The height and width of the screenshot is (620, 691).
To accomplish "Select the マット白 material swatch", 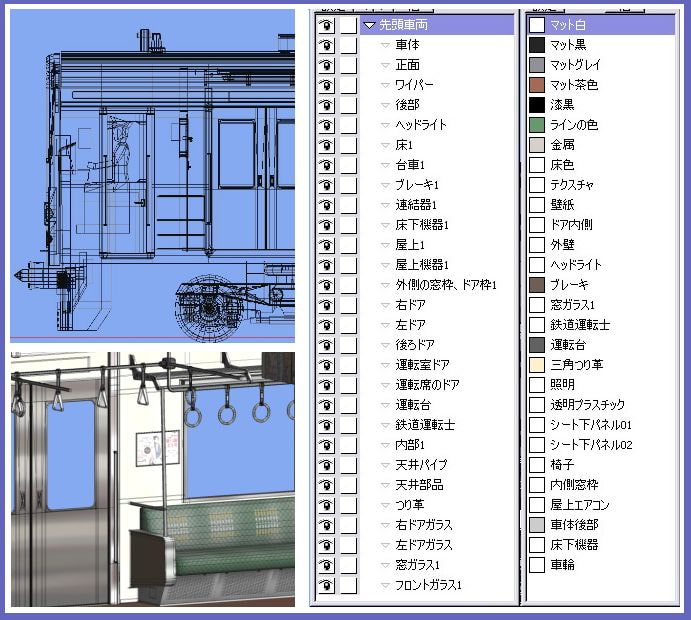I will coord(537,25).
